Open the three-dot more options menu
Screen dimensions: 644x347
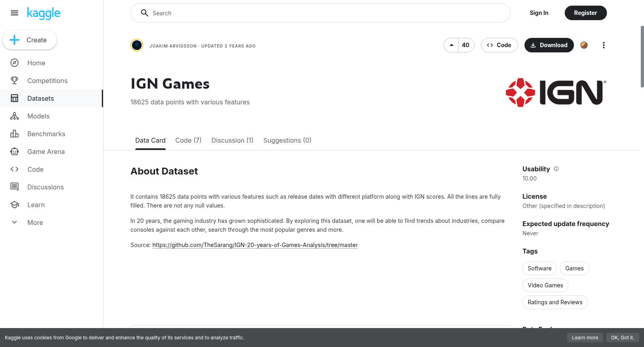[603, 45]
